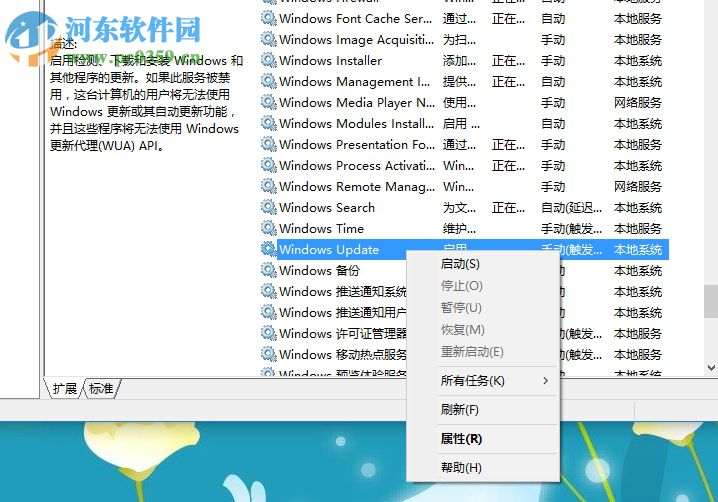Image resolution: width=718 pixels, height=502 pixels.
Task: Click gear icon beside Windows 推送通知系统
Action: 269,291
